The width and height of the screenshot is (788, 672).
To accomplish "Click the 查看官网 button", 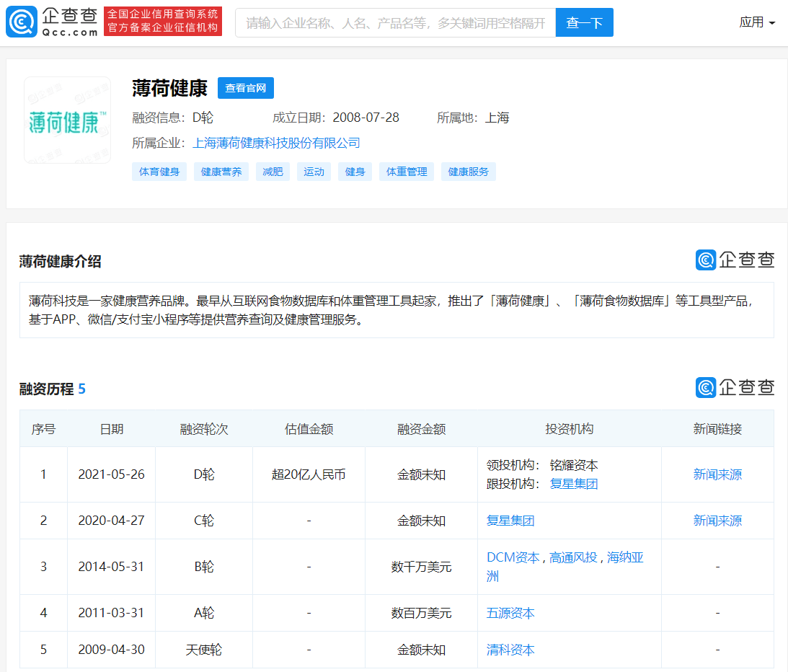I will [245, 88].
